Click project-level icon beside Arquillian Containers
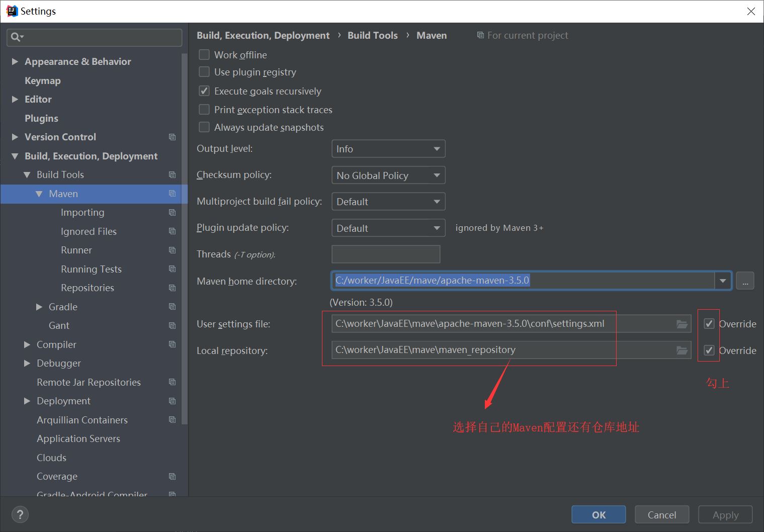Image resolution: width=764 pixels, height=532 pixels. [172, 420]
